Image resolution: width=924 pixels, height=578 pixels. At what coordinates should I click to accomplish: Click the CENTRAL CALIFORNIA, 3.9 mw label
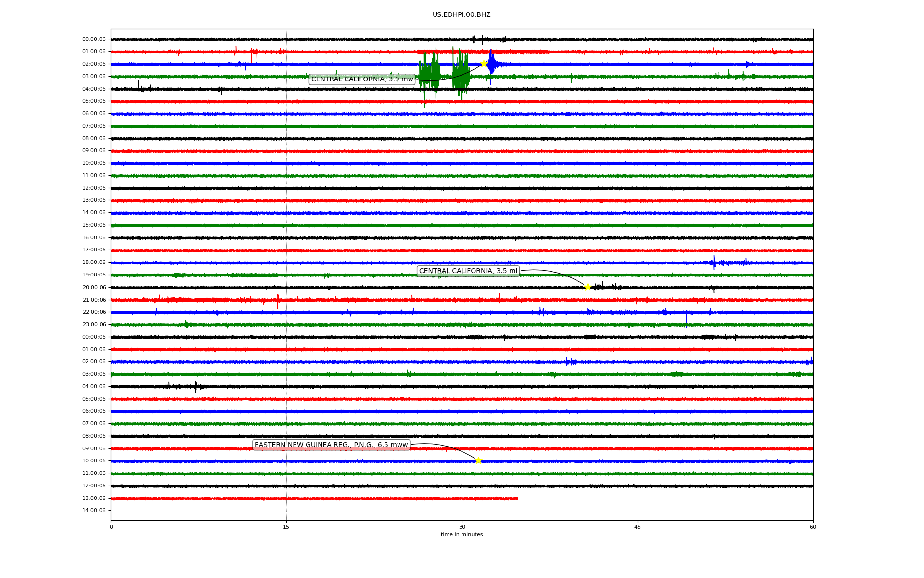click(362, 79)
